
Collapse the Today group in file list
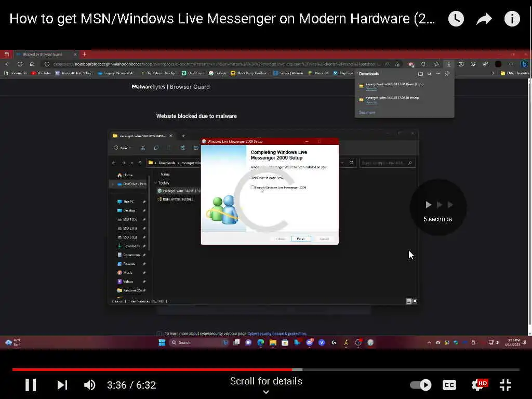coord(155,183)
